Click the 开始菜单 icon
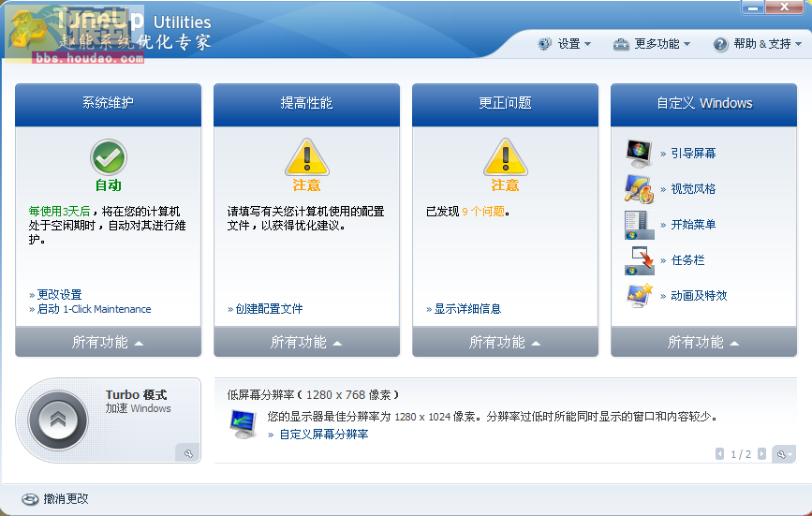 tap(639, 225)
